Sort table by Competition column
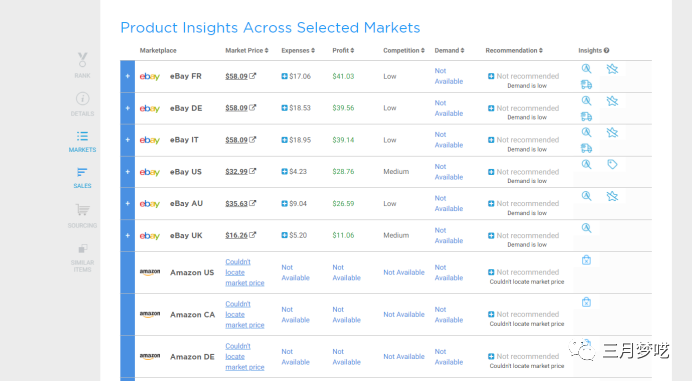 click(x=403, y=50)
